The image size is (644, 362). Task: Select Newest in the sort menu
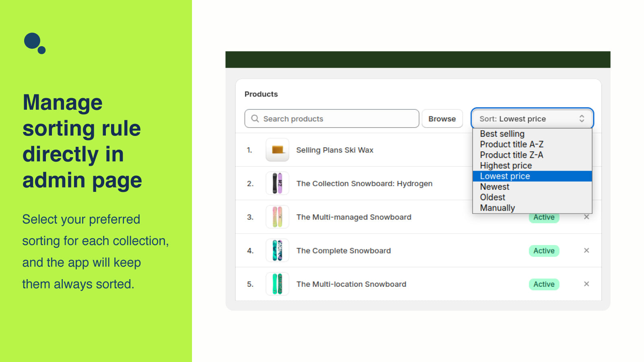(x=495, y=187)
